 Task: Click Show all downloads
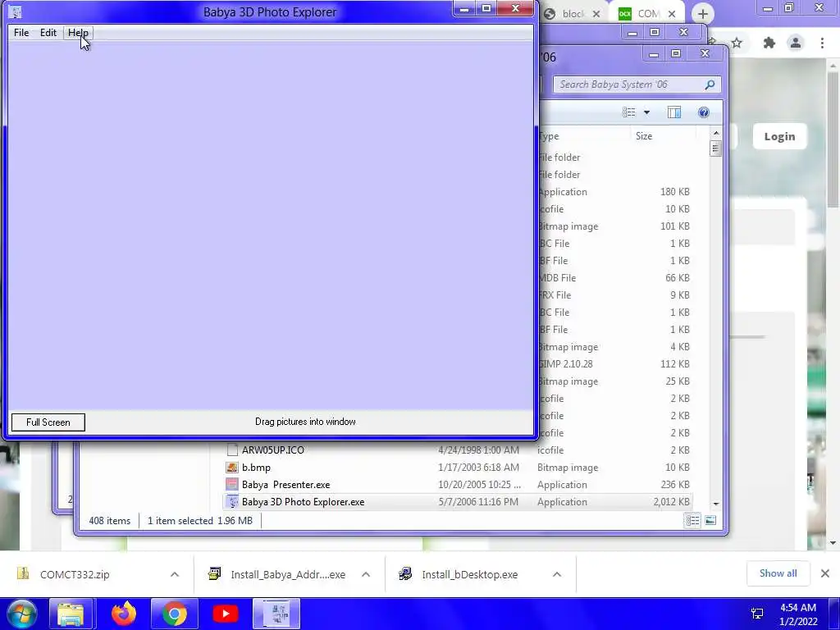coord(778,573)
